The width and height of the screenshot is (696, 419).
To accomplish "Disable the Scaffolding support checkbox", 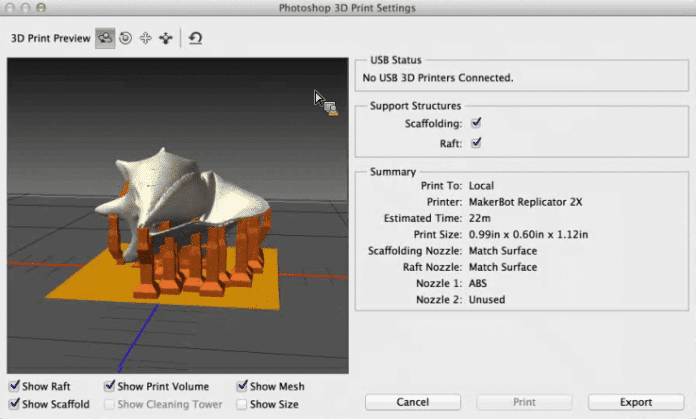I will click(x=477, y=123).
